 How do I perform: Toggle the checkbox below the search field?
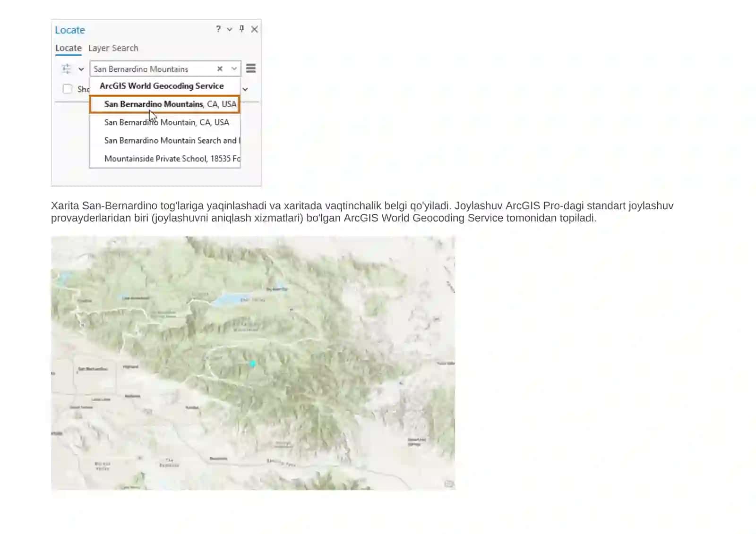pyautogui.click(x=68, y=89)
